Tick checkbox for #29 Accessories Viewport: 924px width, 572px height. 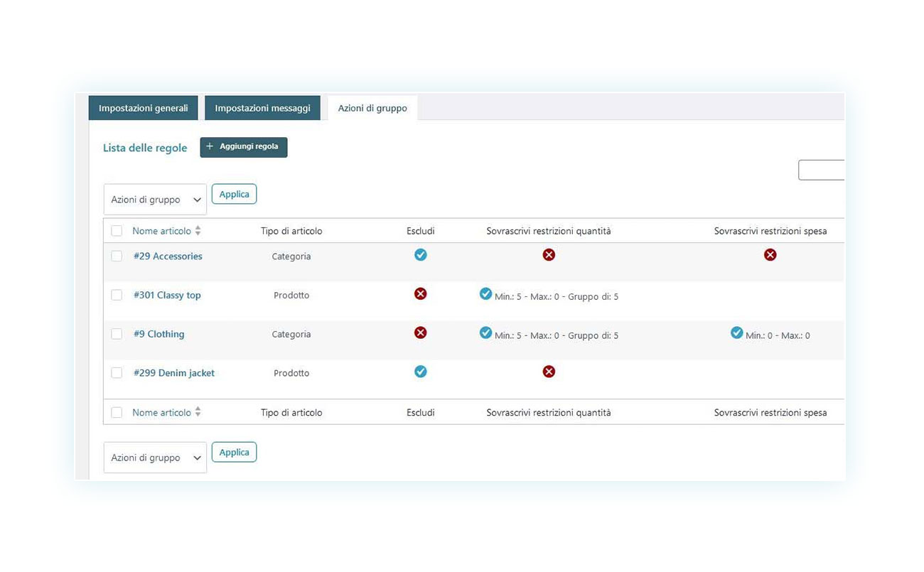point(117,256)
